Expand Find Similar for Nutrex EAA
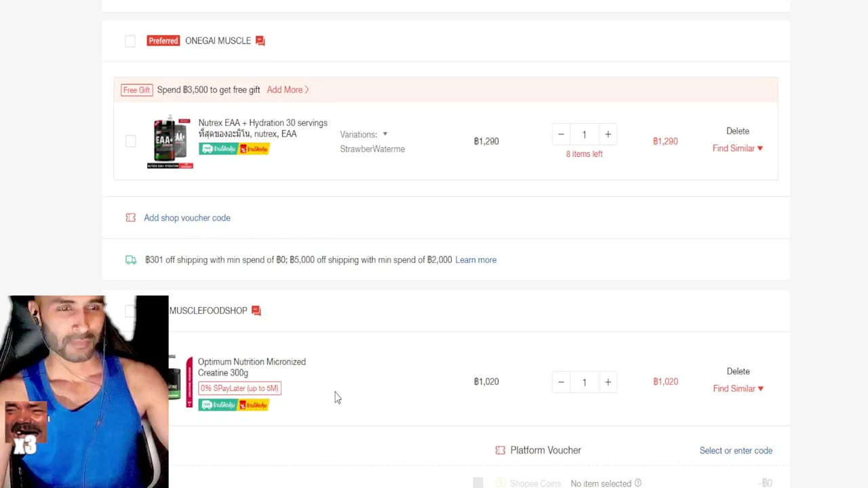 click(x=737, y=148)
